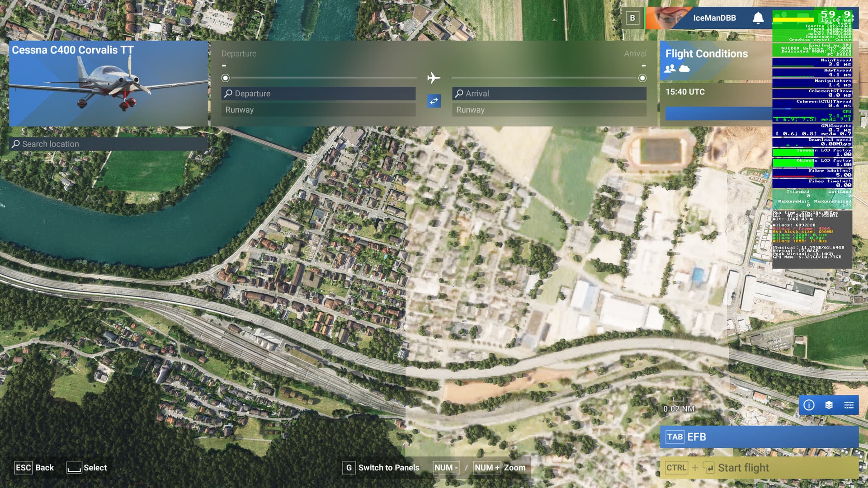
Task: Click the map info icon
Action: (809, 405)
